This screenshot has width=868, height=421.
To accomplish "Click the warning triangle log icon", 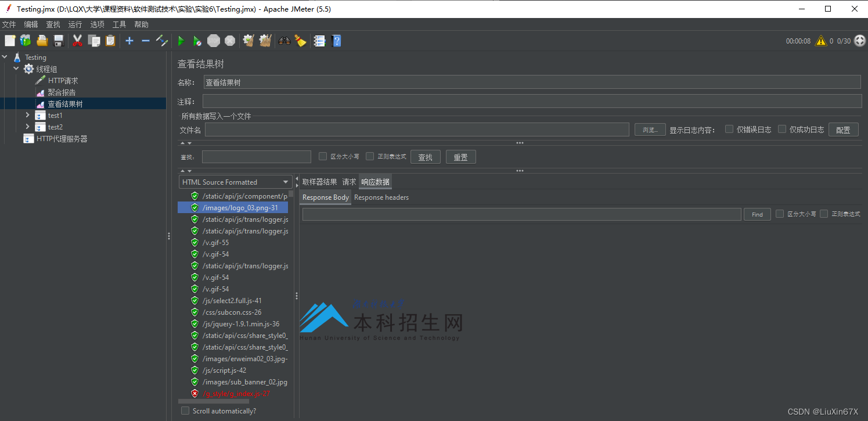I will coord(820,41).
